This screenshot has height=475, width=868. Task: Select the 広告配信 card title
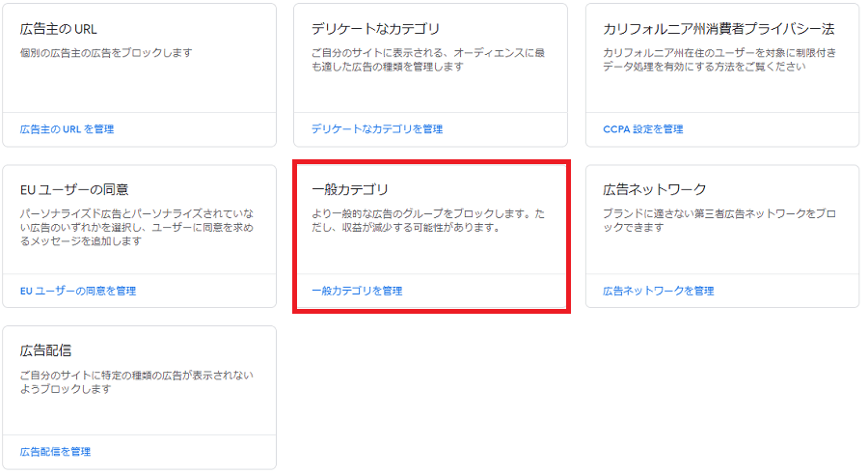click(46, 350)
